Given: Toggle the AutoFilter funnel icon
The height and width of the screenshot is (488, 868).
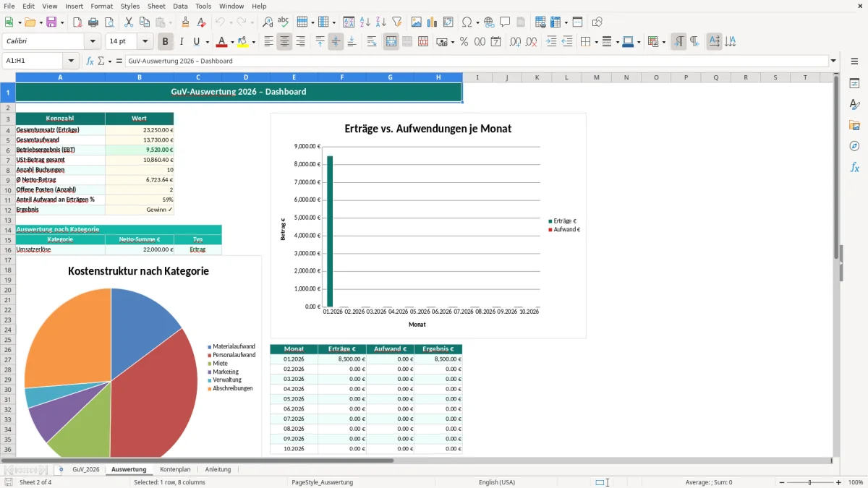Looking at the screenshot, I should (x=396, y=22).
